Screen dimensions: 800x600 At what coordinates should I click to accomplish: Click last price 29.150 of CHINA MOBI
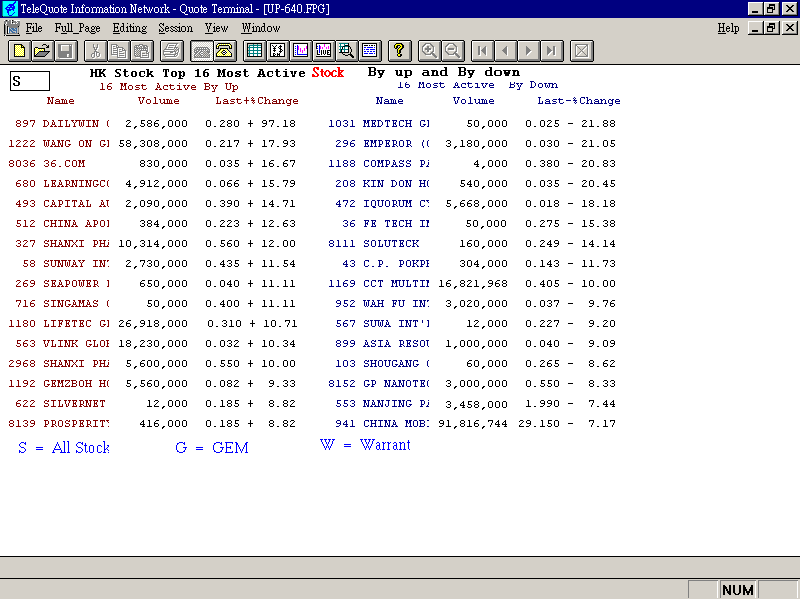pyautogui.click(x=539, y=423)
